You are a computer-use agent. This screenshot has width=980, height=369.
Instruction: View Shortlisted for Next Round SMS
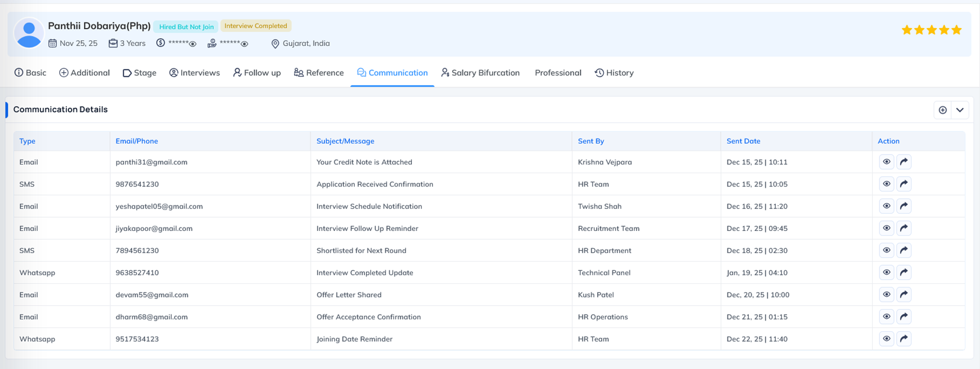[x=887, y=250]
